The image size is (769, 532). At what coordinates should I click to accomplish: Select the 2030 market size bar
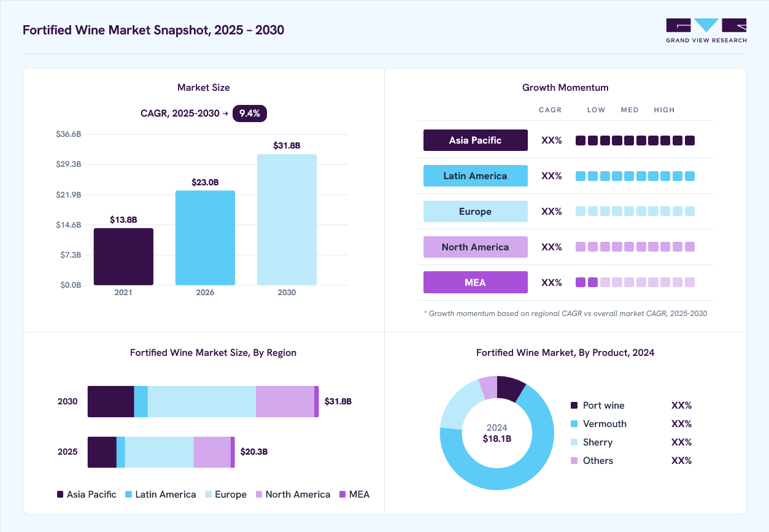pos(287,220)
